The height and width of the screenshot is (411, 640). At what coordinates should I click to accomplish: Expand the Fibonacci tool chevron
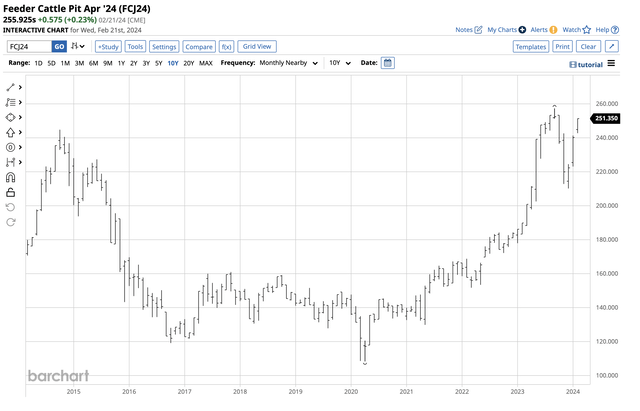[20, 102]
